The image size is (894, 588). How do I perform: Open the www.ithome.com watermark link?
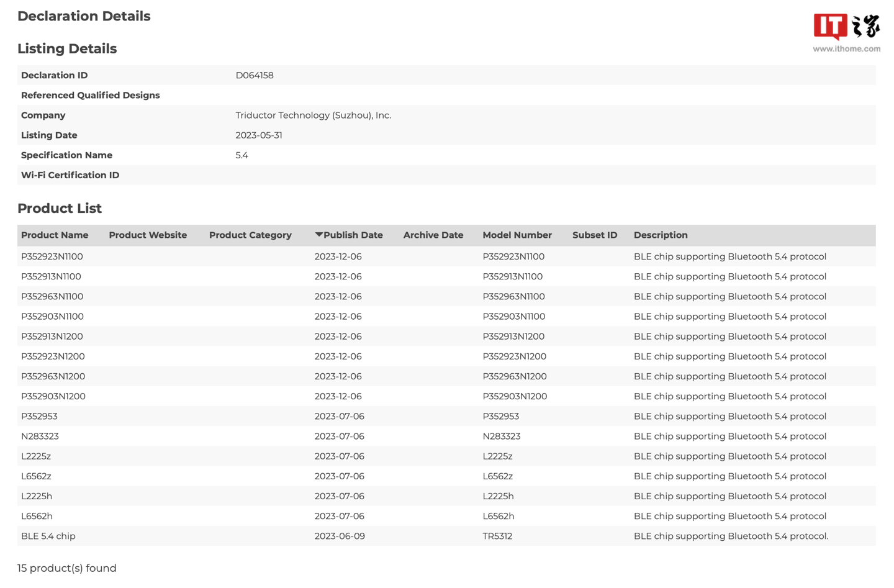pyautogui.click(x=846, y=49)
